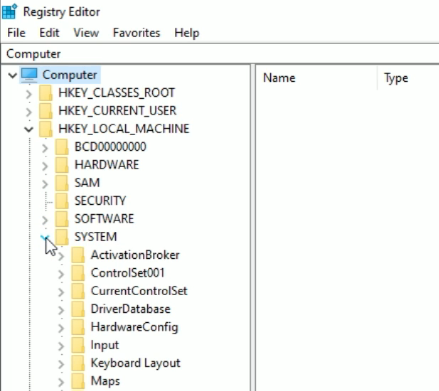Select the Keyboard Layout key label
Screen dimensions: 439x391
coord(135,363)
